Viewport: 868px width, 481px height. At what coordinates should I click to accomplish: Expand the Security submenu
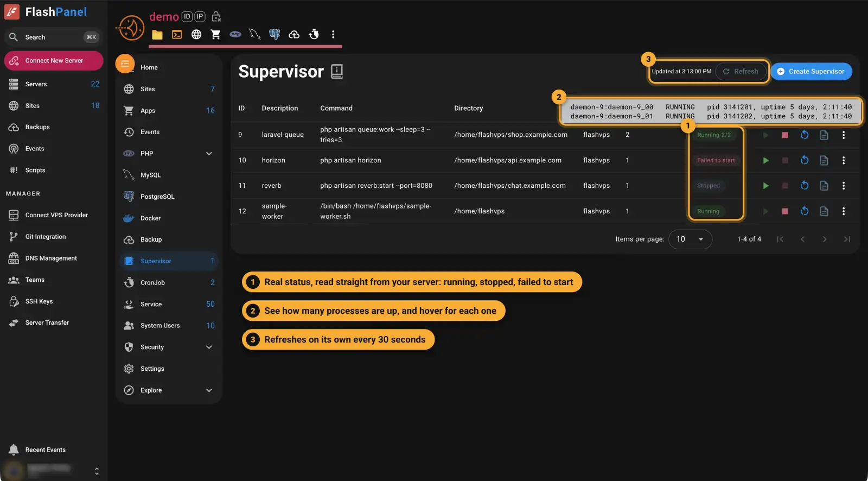[x=209, y=347]
